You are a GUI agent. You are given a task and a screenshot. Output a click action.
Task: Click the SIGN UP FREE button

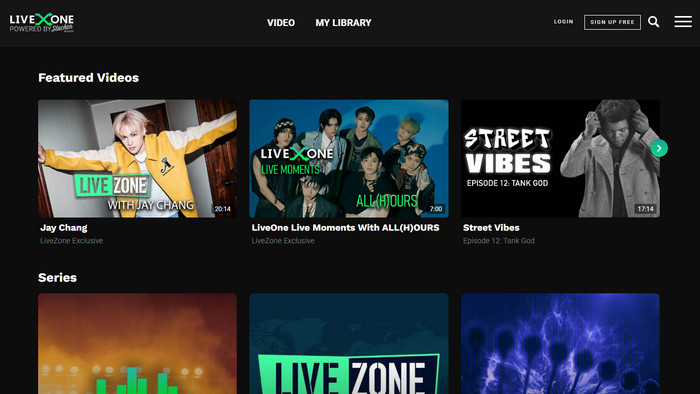[612, 22]
